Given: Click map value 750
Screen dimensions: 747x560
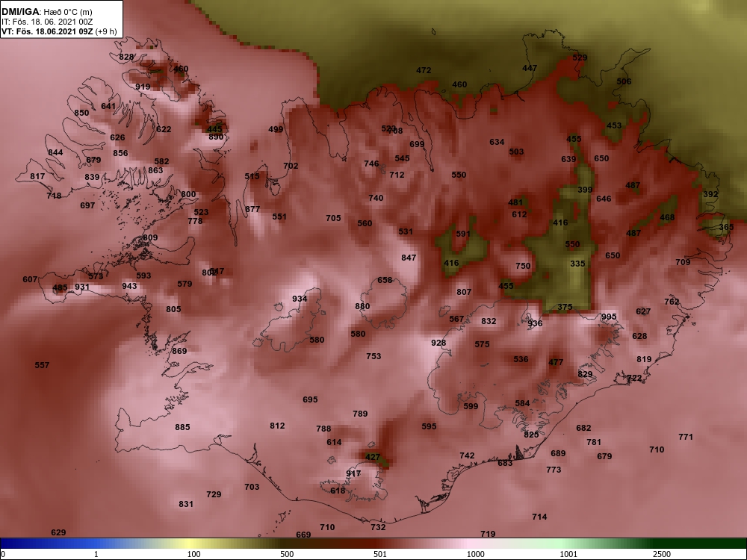Looking at the screenshot, I should [x=523, y=266].
